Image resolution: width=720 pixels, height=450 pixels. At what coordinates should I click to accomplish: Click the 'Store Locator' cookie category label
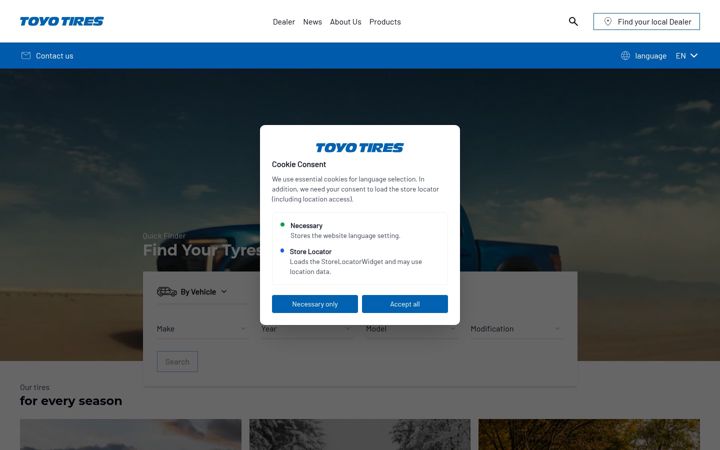pyautogui.click(x=310, y=252)
